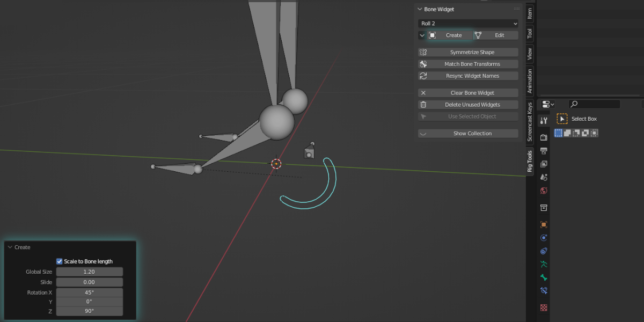
Task: Expand the Show Collection section
Action: click(467, 133)
